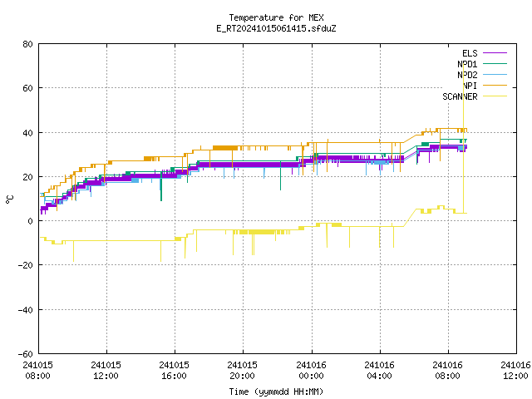
Task: Click the x-axis label 'Time (yymmdd HH:MM)'
Action: click(276, 392)
